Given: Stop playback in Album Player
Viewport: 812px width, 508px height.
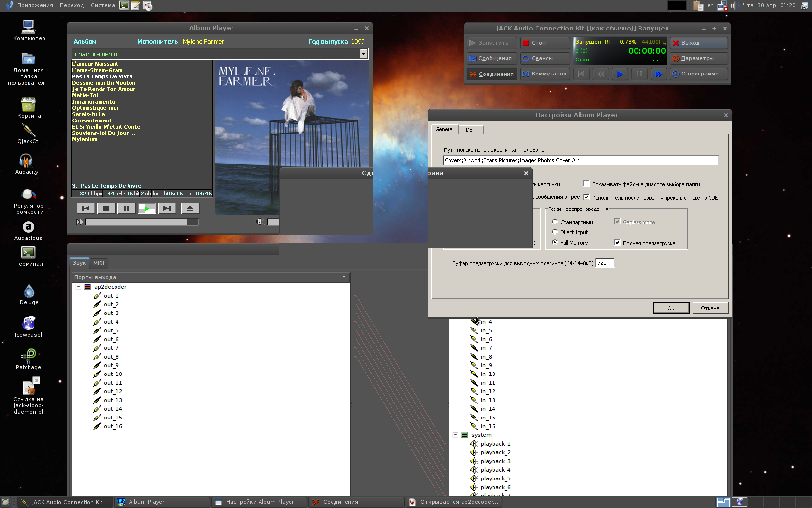Looking at the screenshot, I should tap(106, 208).
